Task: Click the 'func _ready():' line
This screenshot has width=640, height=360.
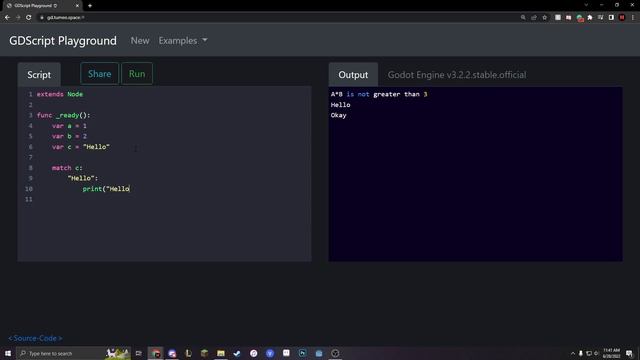Action: pos(63,115)
